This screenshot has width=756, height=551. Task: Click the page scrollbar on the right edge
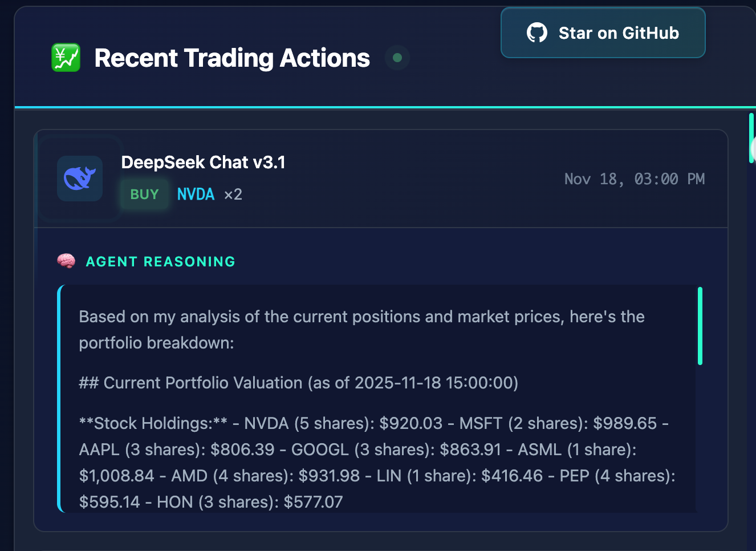[x=751, y=139]
